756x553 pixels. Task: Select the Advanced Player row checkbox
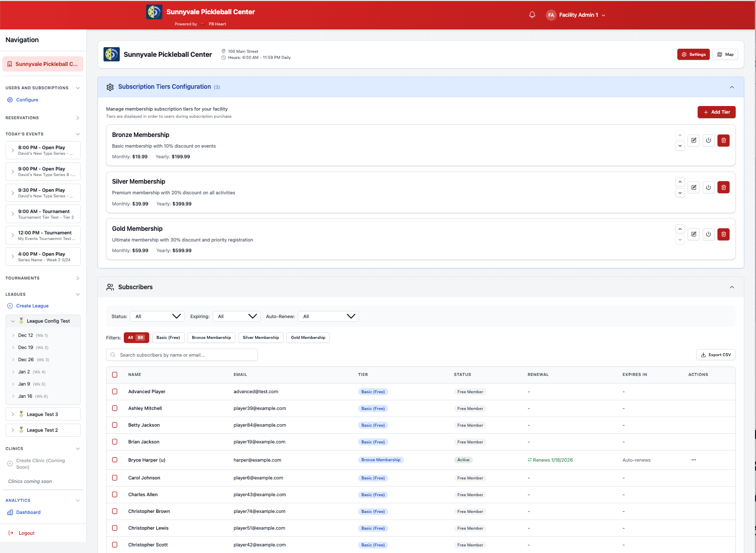pyautogui.click(x=115, y=392)
